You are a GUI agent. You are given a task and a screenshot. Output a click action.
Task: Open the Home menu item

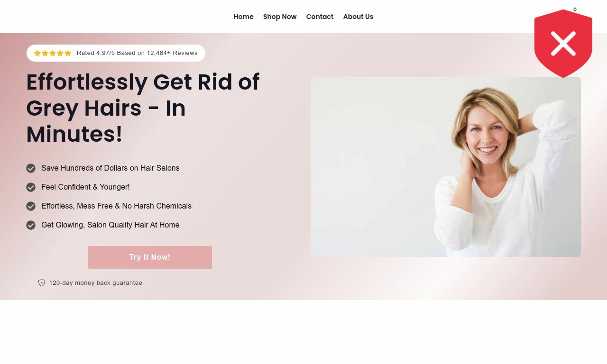tap(243, 17)
